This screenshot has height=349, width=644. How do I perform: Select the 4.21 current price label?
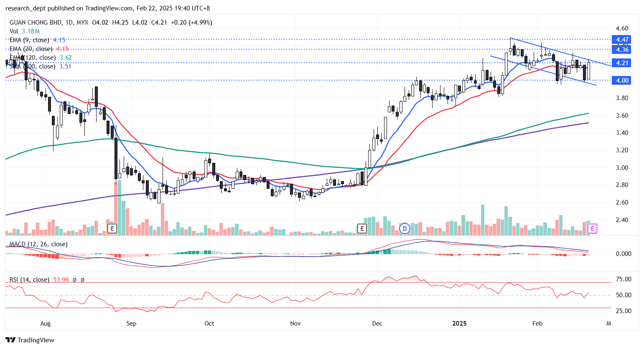(622, 63)
